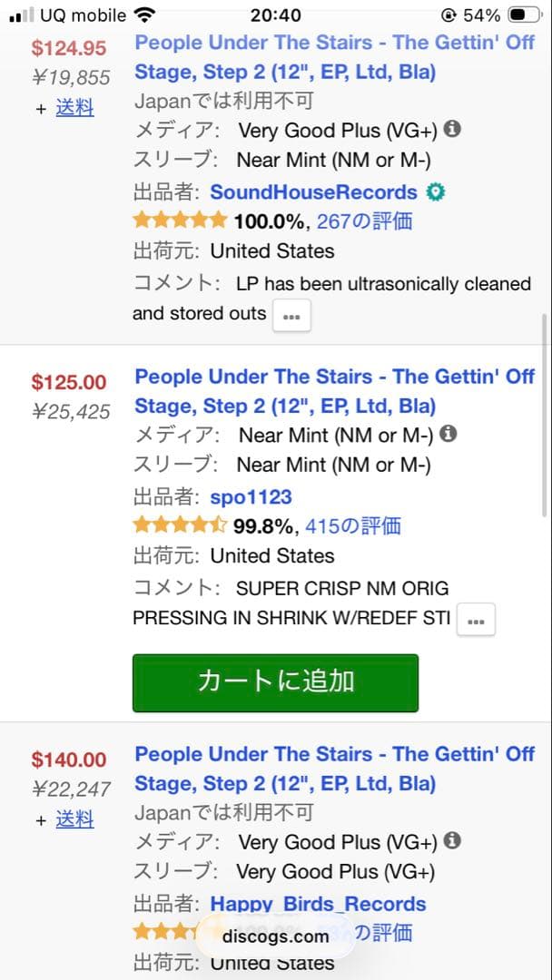Open seller spo1123's profile page
Image resolution: width=552 pixels, height=980 pixels.
pos(250,497)
